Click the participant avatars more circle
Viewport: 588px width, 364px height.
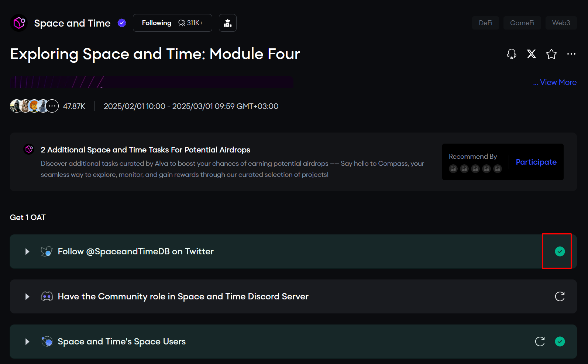coord(52,106)
